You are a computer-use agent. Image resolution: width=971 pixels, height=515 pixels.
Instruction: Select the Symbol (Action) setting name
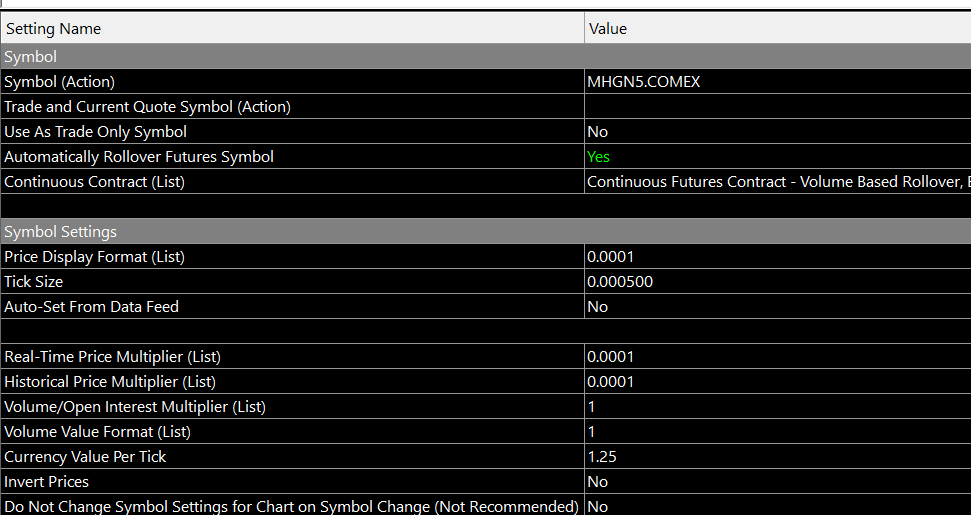(x=60, y=82)
